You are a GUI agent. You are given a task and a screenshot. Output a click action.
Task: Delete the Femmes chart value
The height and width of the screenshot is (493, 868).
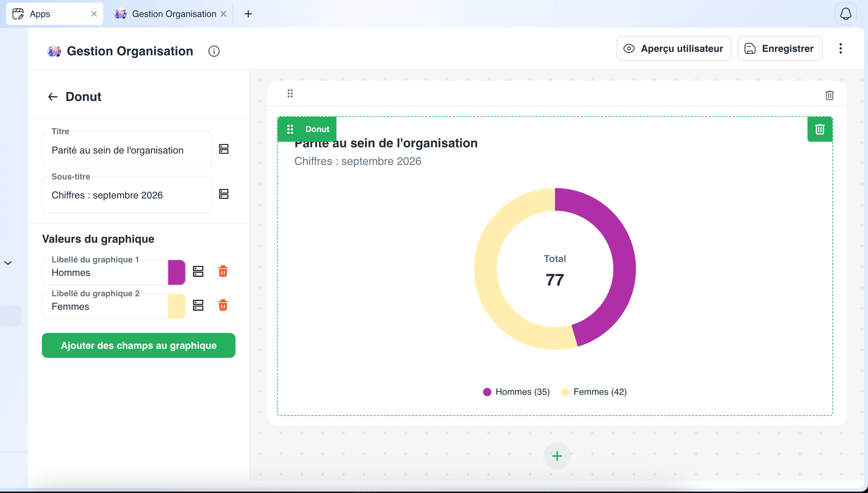[223, 305]
